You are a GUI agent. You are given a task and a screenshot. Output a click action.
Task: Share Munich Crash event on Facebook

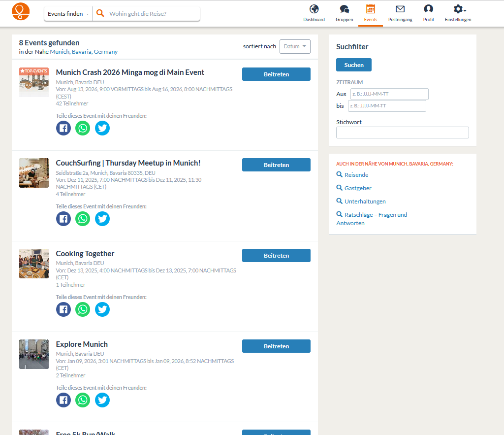click(x=63, y=128)
